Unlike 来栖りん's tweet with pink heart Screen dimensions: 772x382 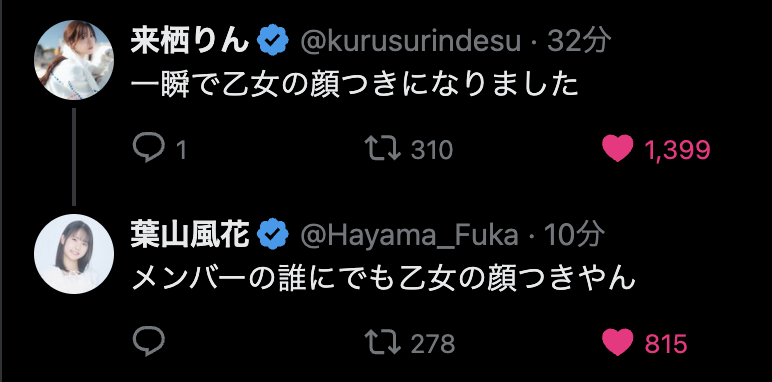point(618,149)
